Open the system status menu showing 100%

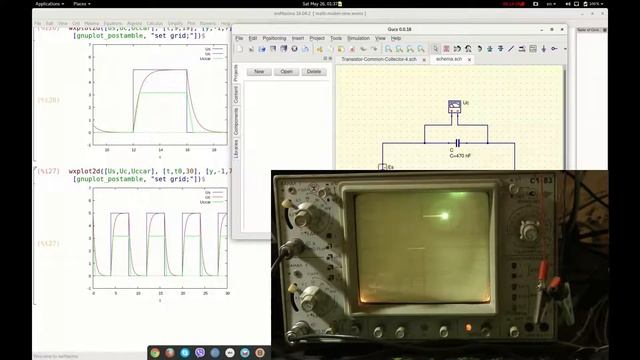[593, 4]
